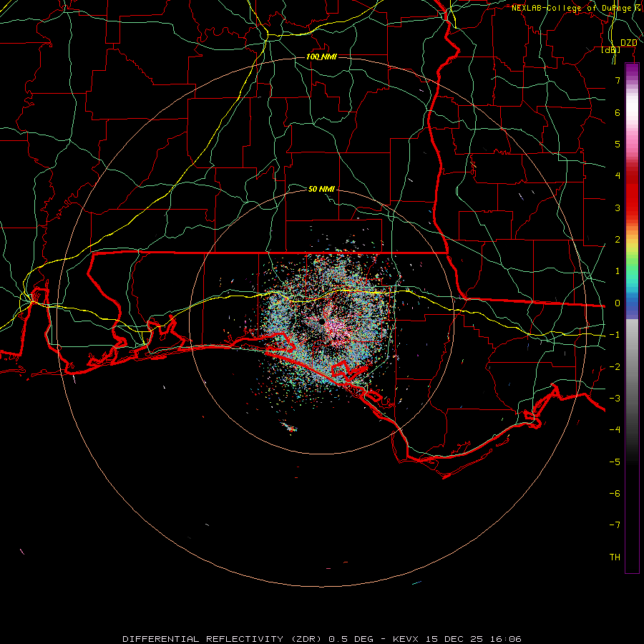
Task: Click the 0.5 DEG elevation angle text
Action: [351, 639]
